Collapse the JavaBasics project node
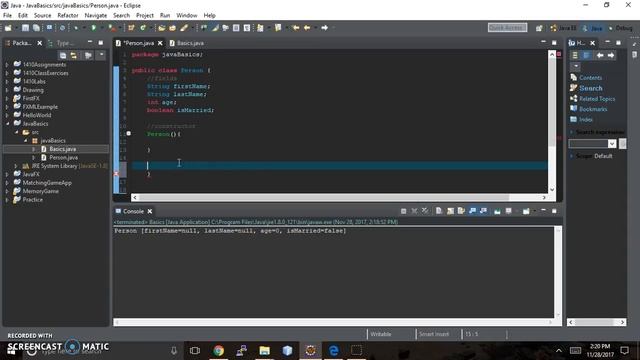This screenshot has height=360, width=640. click(7, 124)
